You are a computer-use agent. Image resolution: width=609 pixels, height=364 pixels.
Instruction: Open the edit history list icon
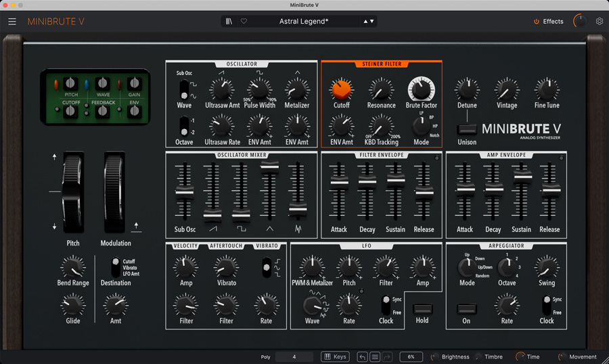click(374, 357)
